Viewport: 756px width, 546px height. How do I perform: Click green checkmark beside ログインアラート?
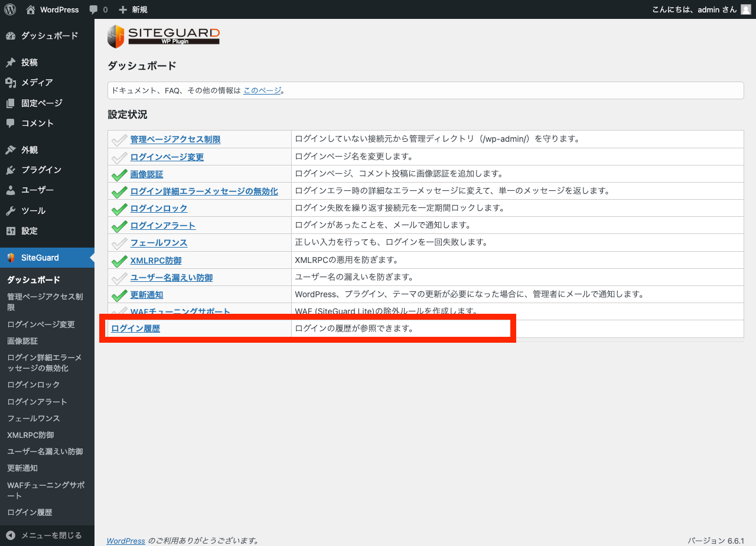(x=119, y=226)
